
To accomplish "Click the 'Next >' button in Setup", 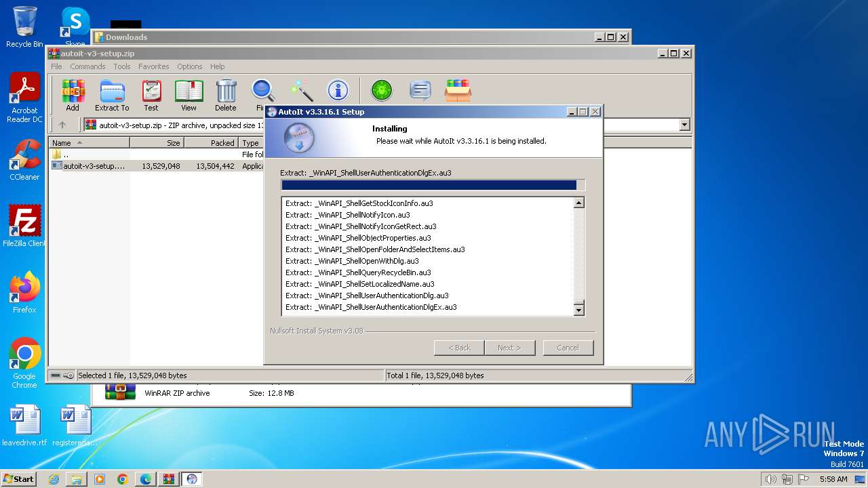I will point(510,348).
